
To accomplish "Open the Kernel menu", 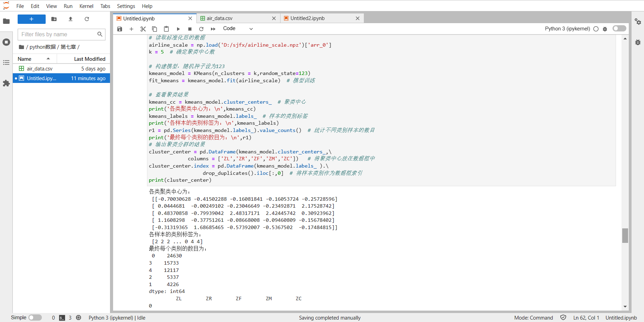I will pyautogui.click(x=86, y=6).
